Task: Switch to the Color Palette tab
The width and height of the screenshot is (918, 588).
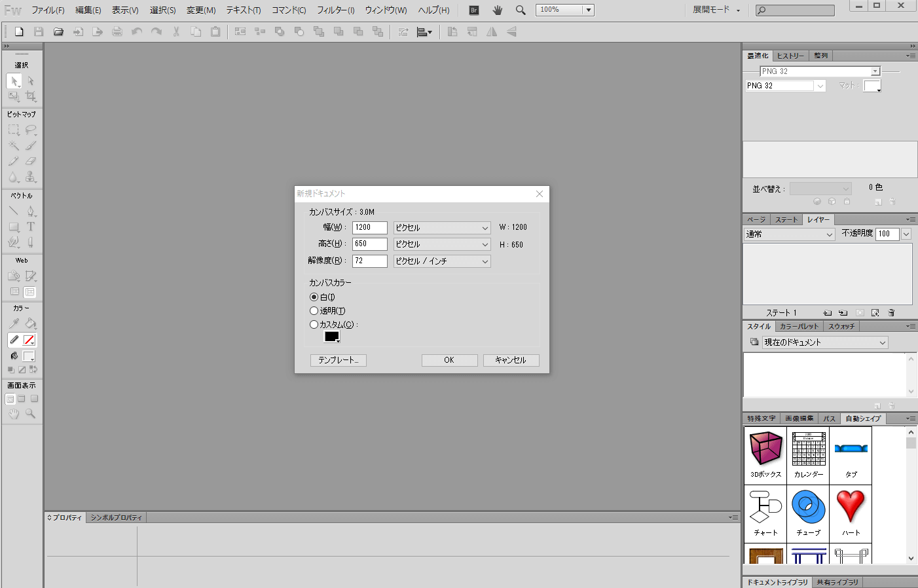Action: point(799,326)
